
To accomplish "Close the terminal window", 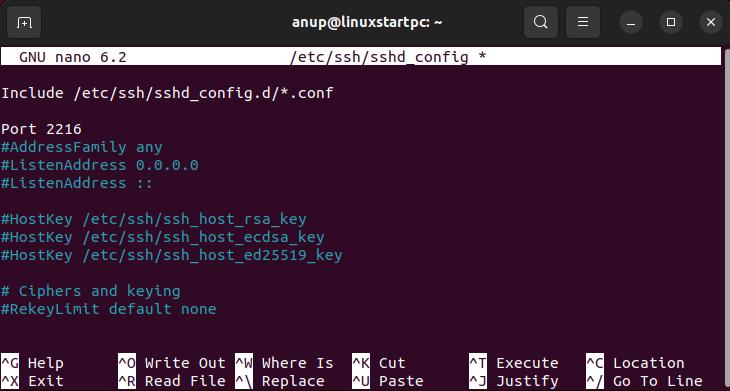I will tap(711, 22).
